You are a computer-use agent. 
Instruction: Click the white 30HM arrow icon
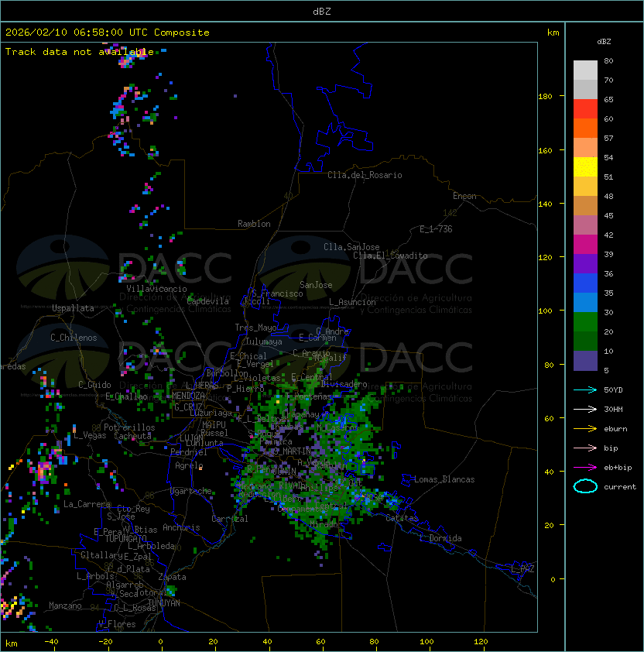tap(585, 409)
